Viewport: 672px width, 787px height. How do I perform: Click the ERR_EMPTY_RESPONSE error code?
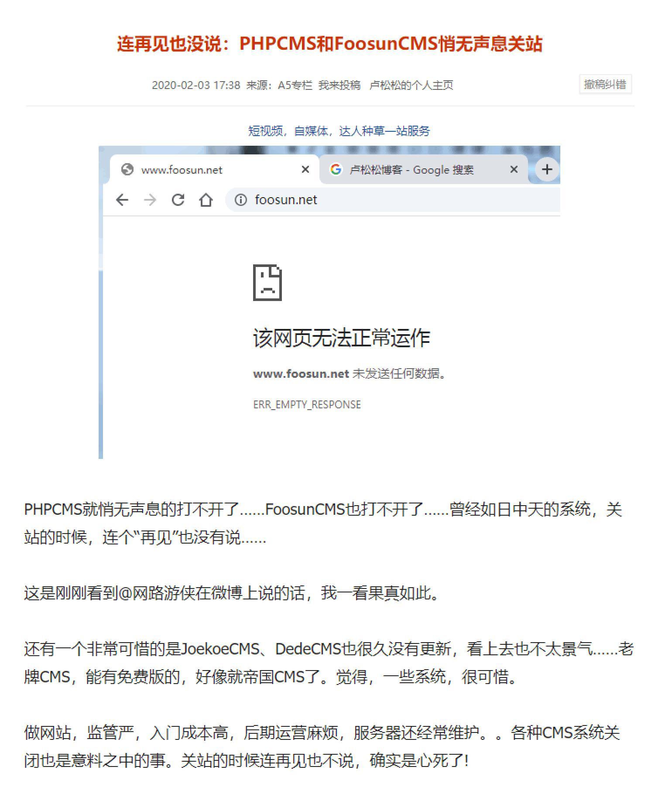[x=307, y=405]
